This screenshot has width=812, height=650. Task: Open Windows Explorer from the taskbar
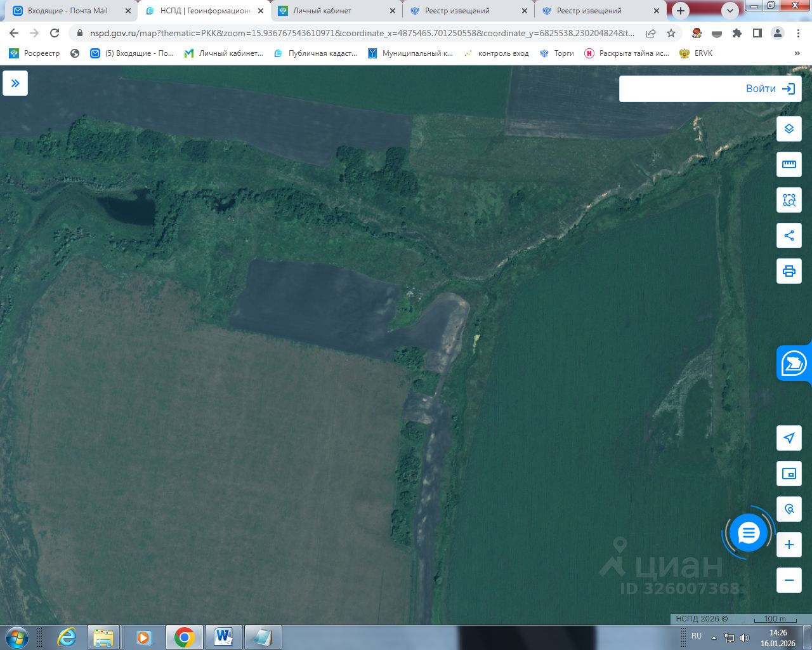(x=103, y=637)
